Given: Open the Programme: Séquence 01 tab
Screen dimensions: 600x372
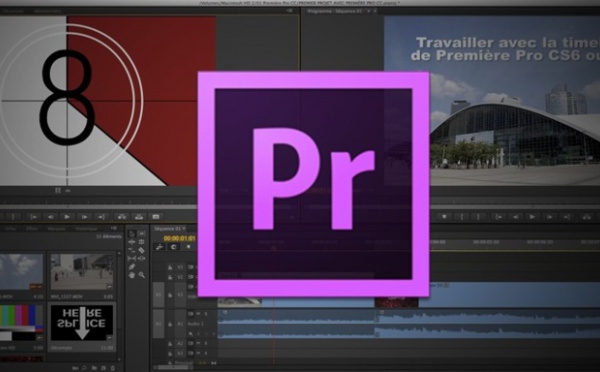Looking at the screenshot, I should (335, 11).
